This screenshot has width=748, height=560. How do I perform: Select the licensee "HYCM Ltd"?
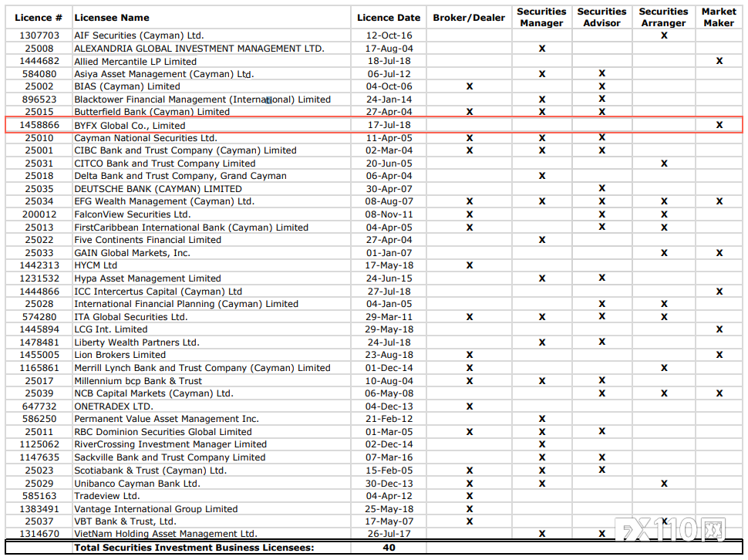[x=96, y=265]
